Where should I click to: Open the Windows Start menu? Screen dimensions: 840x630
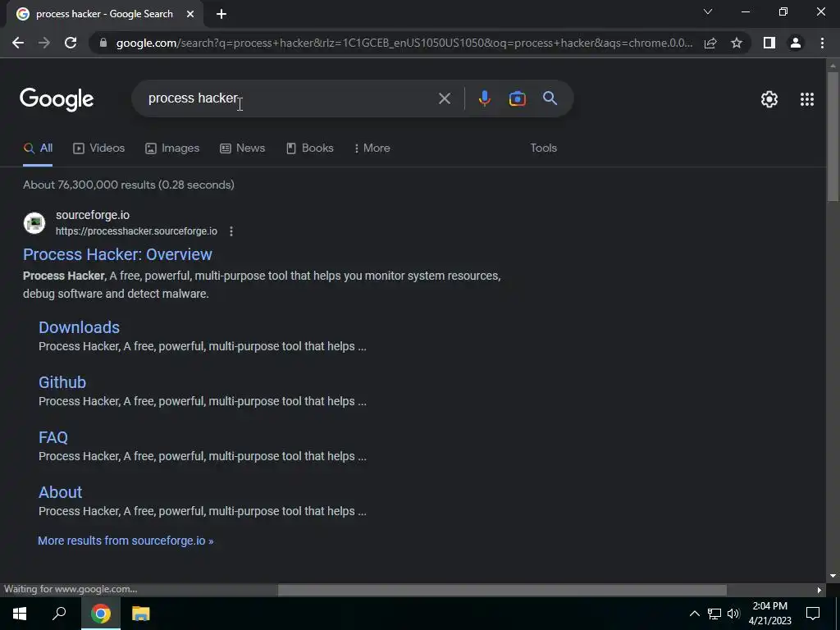[x=20, y=614]
